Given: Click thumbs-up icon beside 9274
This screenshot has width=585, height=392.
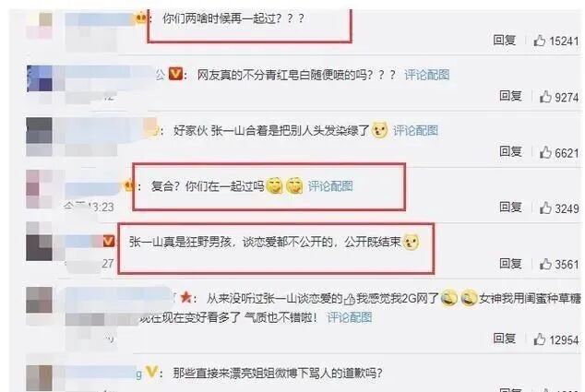Looking at the screenshot, I should (x=545, y=97).
